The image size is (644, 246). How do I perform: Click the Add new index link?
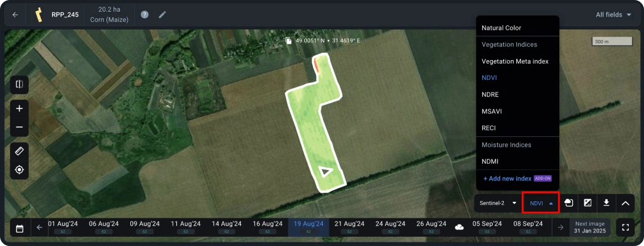[x=508, y=179]
